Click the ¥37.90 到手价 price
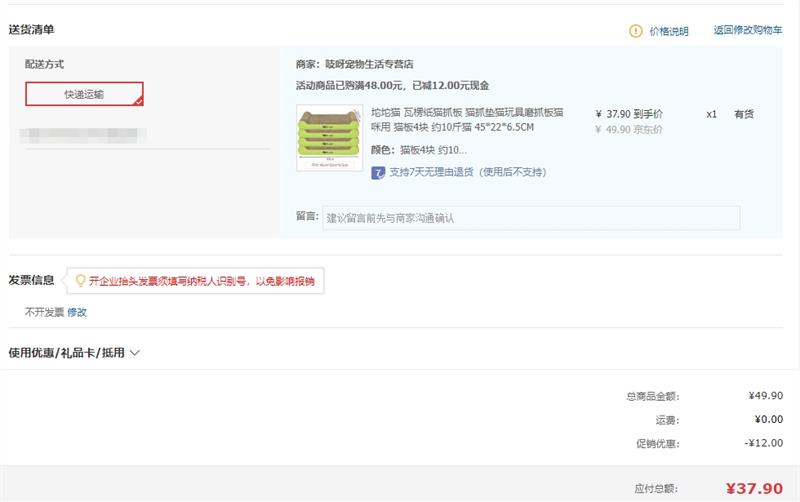The height and width of the screenshot is (502, 800). click(x=629, y=114)
